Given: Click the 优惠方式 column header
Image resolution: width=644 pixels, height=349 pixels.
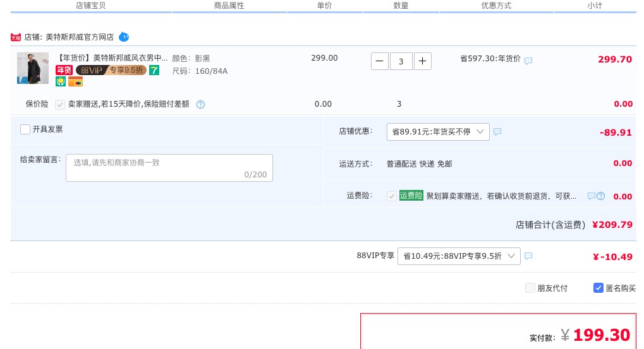Looking at the screenshot, I should point(497,6).
